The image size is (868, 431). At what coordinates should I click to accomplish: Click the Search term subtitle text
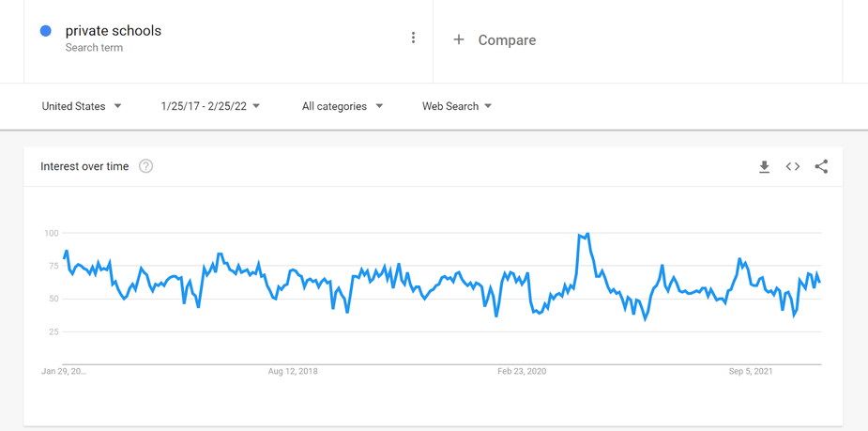click(94, 48)
